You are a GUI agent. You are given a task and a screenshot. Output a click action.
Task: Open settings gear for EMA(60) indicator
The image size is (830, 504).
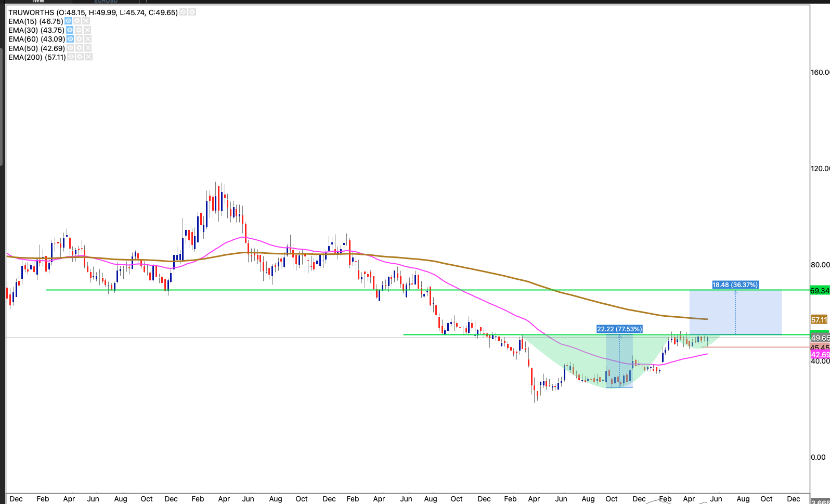coord(79,39)
